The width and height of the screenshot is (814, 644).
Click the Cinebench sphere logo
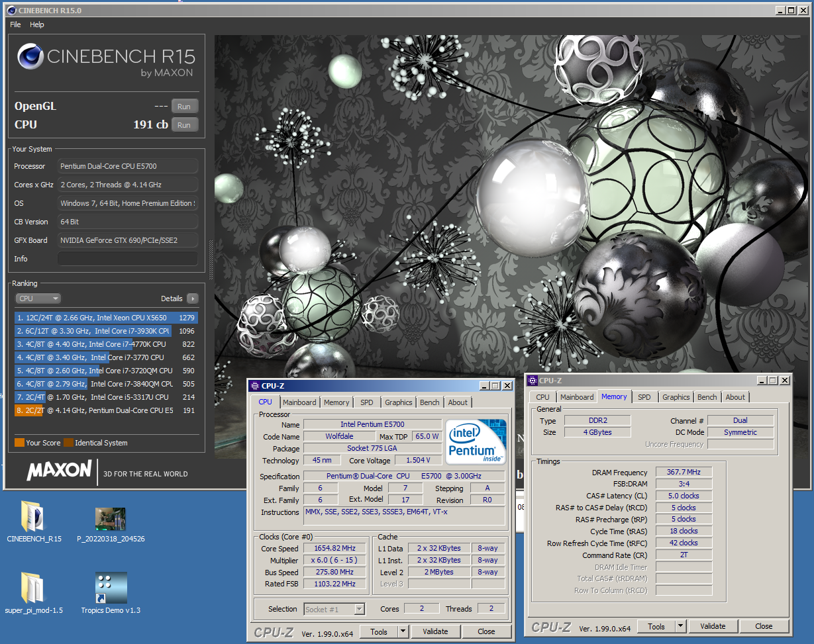click(30, 56)
